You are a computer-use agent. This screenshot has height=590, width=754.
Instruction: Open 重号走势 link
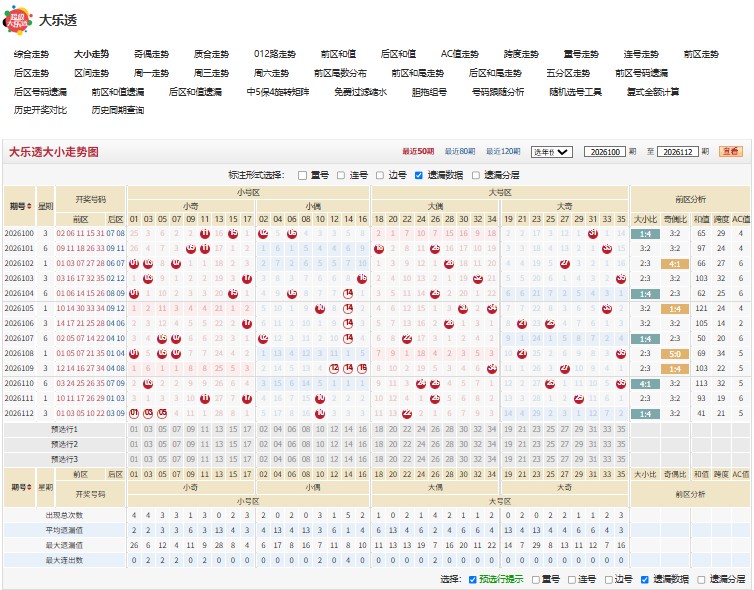[581, 54]
